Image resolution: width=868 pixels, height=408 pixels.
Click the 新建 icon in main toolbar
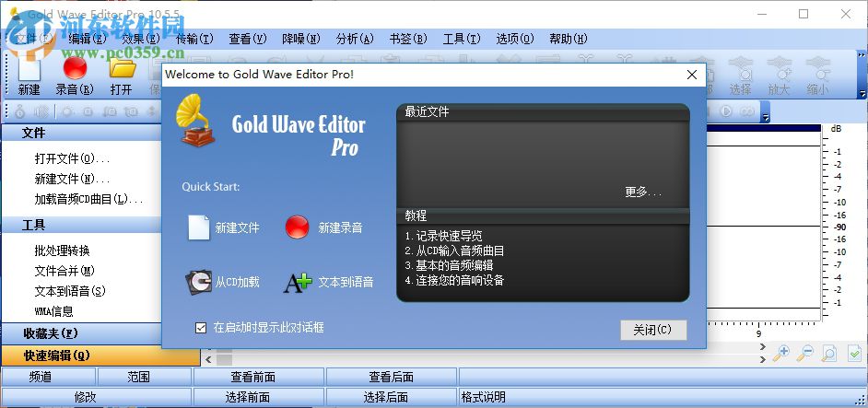[x=29, y=69]
